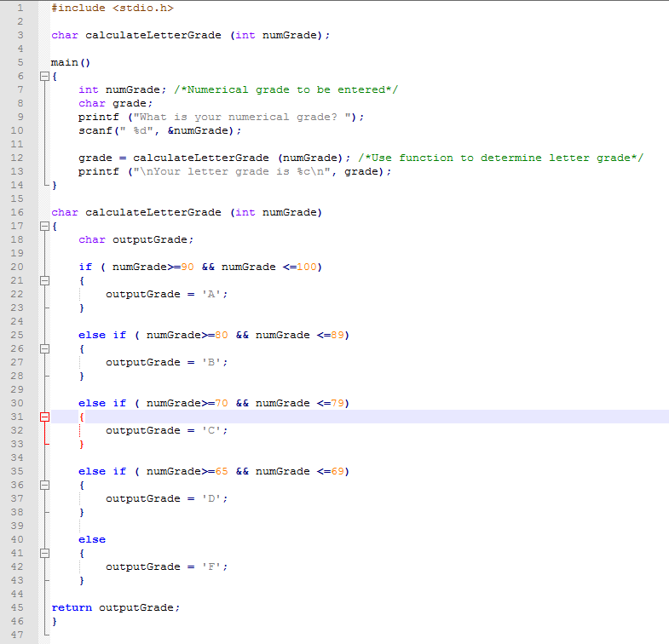The height and width of the screenshot is (644, 669).
Task: Click the closing brace of main on line 14
Action: [x=55, y=185]
